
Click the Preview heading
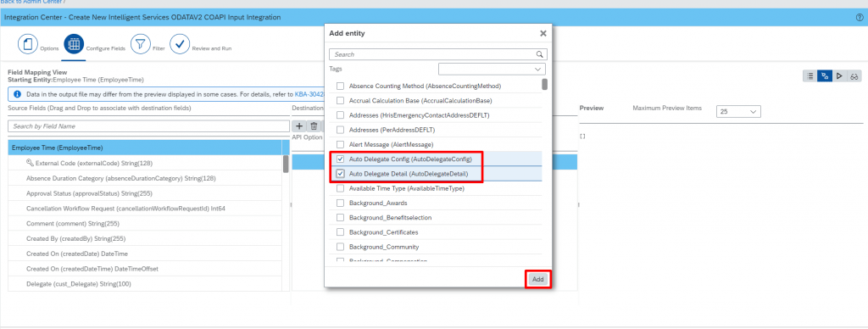tap(591, 108)
